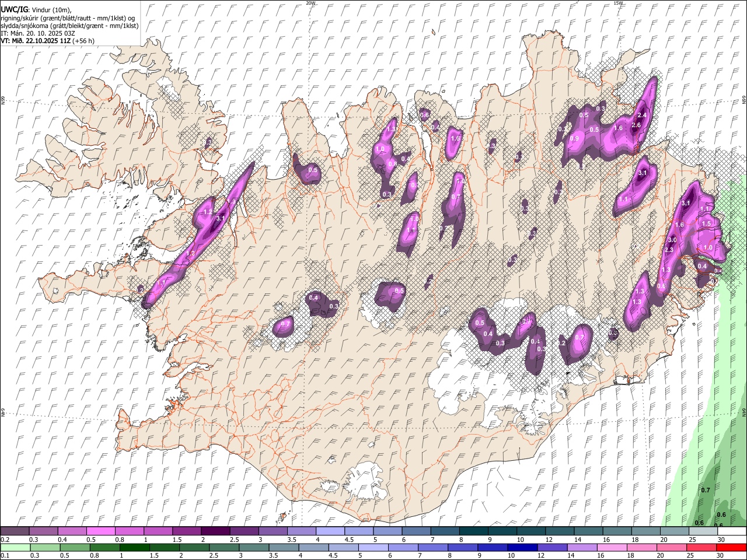Click the 20W longitude label at the top
This screenshot has height=560, width=747.
click(x=310, y=3)
